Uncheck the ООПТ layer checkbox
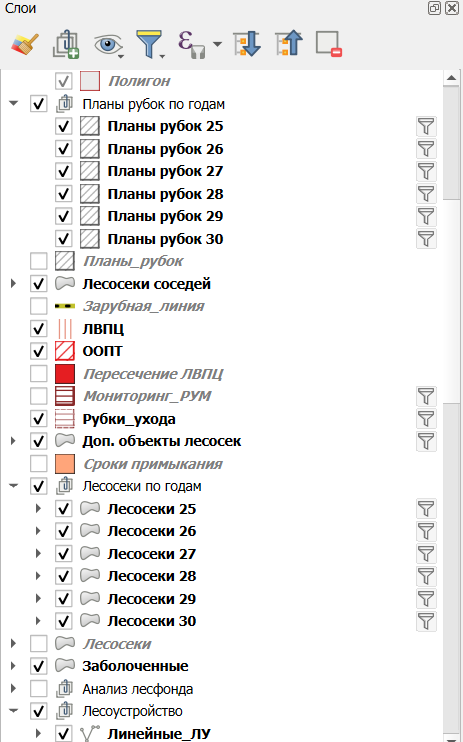Image resolution: width=463 pixels, height=742 pixels. point(39,351)
